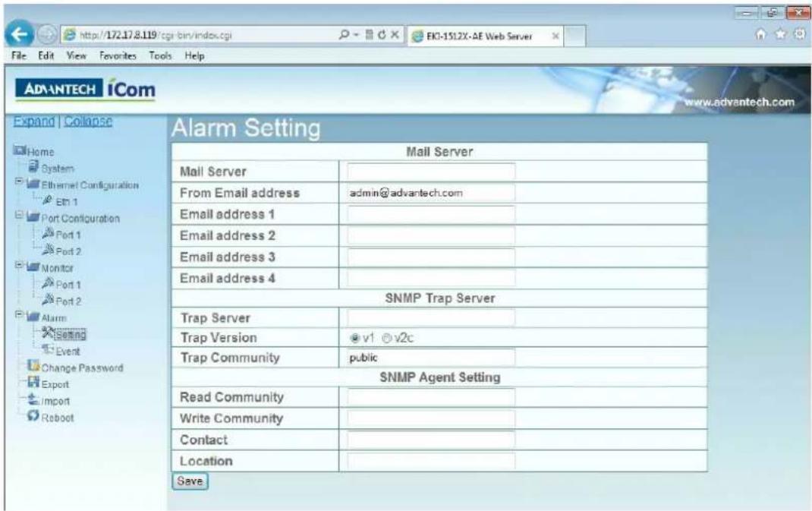Screen dimensions: 812x511
Task: Click the search magnifier in the address bar
Action: [343, 35]
